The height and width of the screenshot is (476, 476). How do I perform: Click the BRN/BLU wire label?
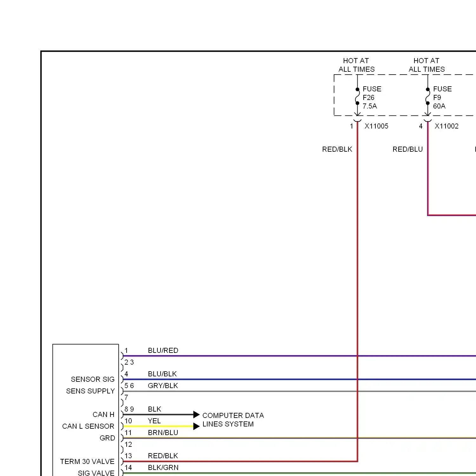(163, 433)
